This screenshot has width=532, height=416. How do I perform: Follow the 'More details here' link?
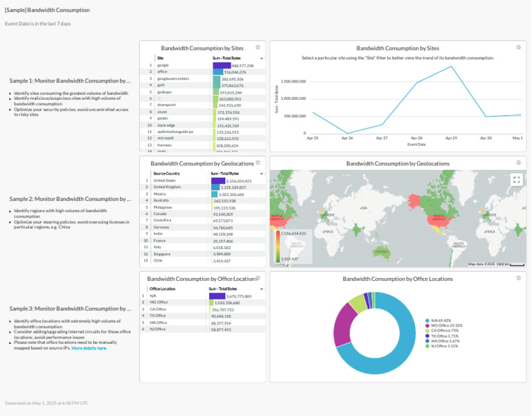tap(89, 348)
